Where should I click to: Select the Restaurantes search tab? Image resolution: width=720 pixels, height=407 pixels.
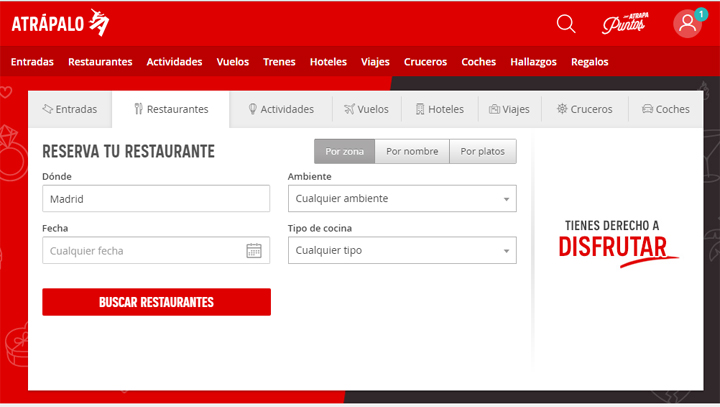(x=171, y=109)
